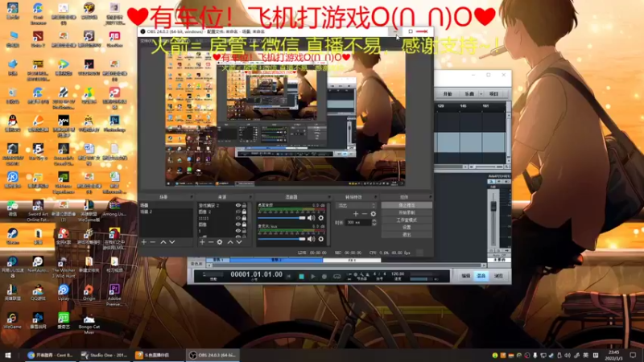644x362 pixels.
Task: Open the scene transition type dropdown
Action: [x=356, y=205]
